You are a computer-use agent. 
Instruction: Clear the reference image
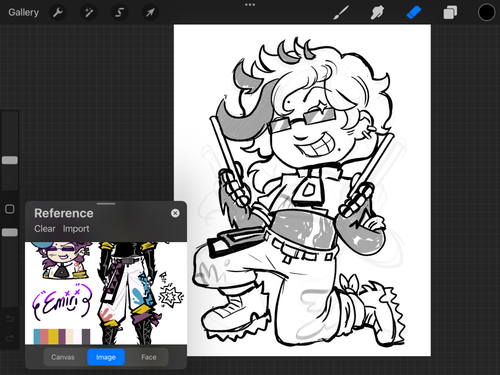pos(45,229)
